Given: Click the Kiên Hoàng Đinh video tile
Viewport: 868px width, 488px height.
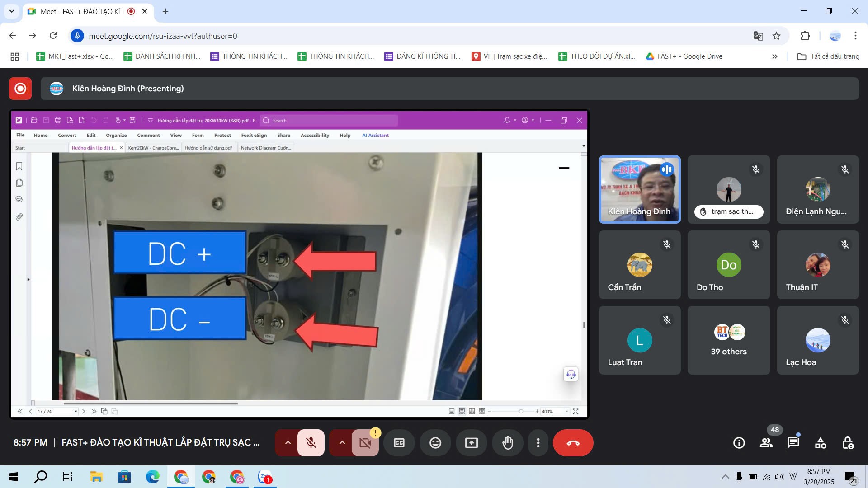Looking at the screenshot, I should (639, 189).
